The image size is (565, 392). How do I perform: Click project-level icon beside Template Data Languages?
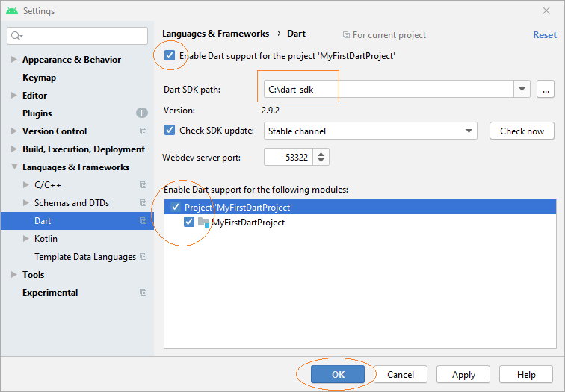point(143,257)
